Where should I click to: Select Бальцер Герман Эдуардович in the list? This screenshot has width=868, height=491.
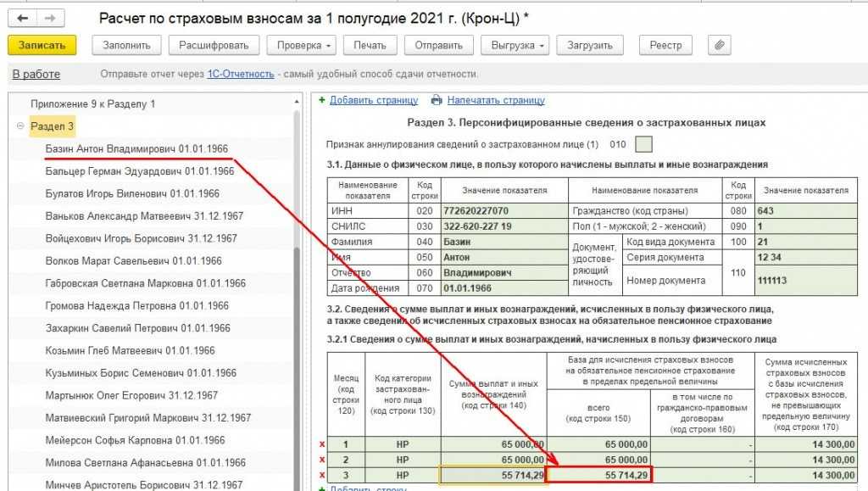[140, 171]
